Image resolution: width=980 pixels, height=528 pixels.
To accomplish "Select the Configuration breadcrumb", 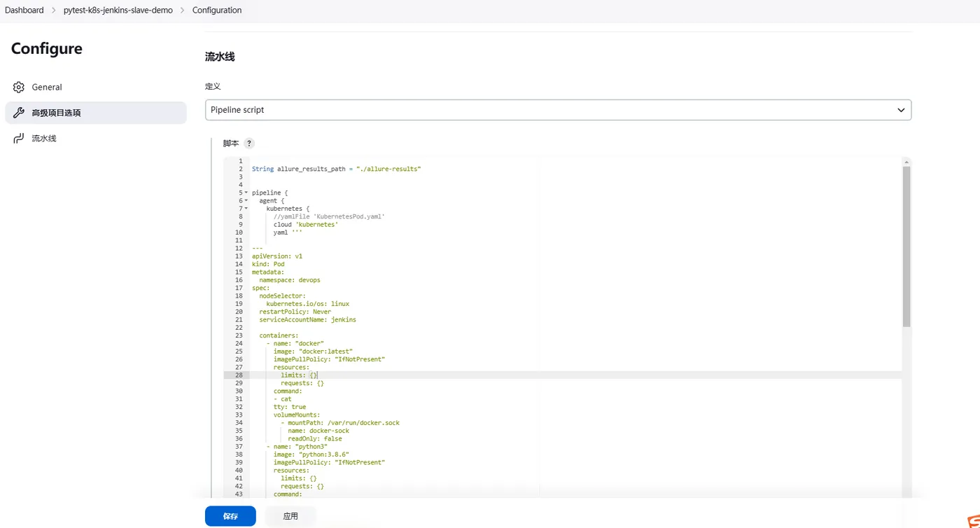I will coord(217,11).
